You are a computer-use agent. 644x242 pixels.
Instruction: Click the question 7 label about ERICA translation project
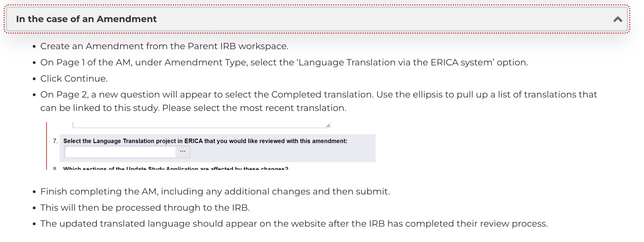point(205,141)
